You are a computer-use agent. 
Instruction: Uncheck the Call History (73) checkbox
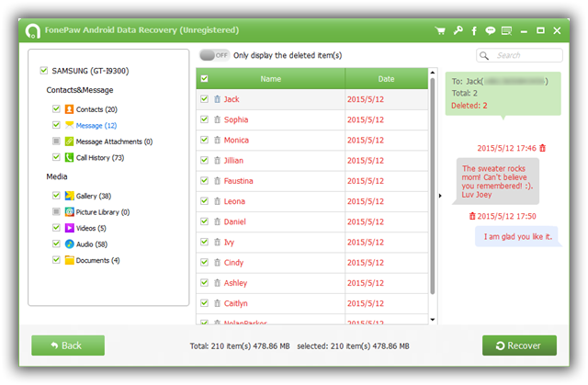pos(56,157)
